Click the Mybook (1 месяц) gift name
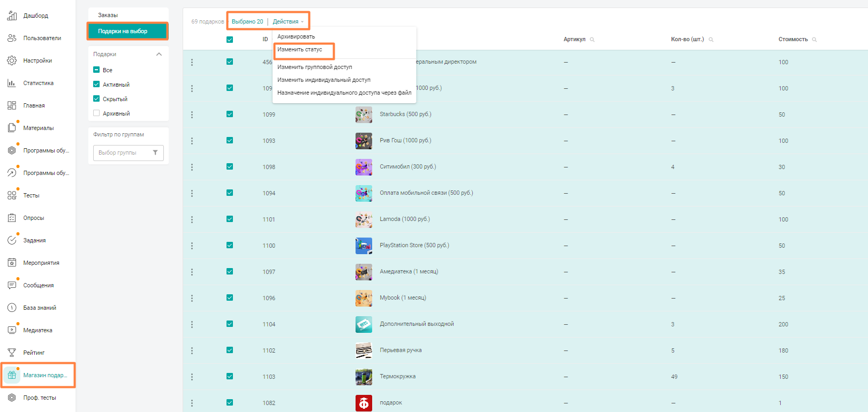The width and height of the screenshot is (868, 412). pyautogui.click(x=403, y=297)
